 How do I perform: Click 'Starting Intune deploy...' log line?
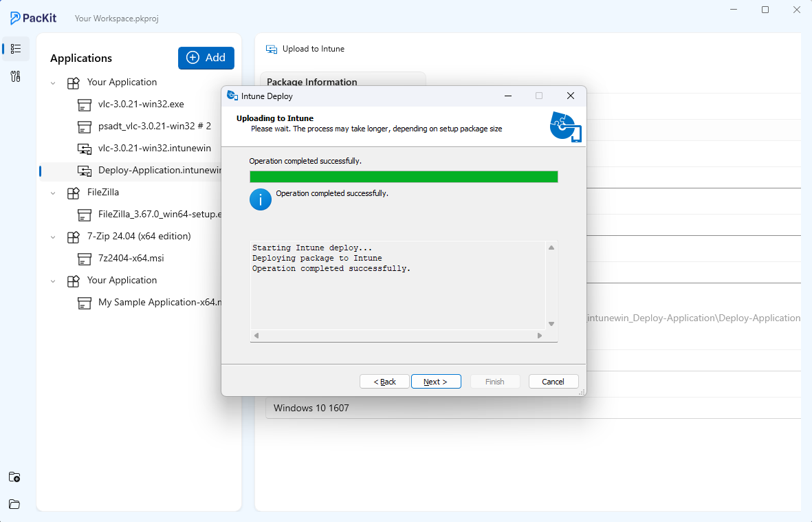point(312,248)
